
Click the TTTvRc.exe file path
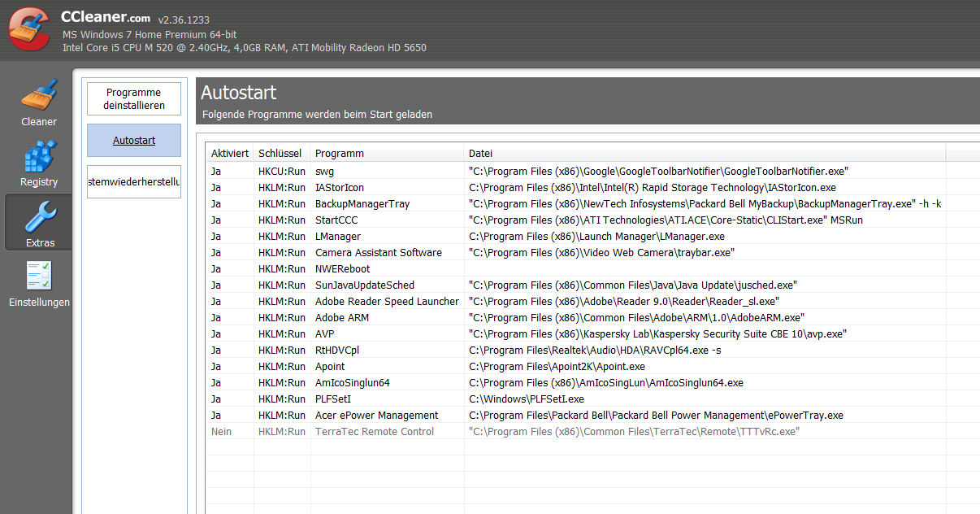click(x=634, y=432)
